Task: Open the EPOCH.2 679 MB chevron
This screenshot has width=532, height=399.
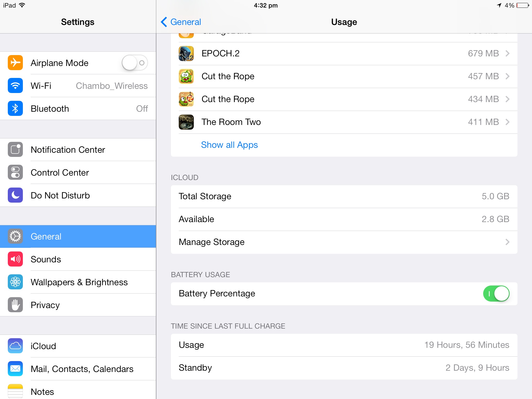Action: point(507,54)
